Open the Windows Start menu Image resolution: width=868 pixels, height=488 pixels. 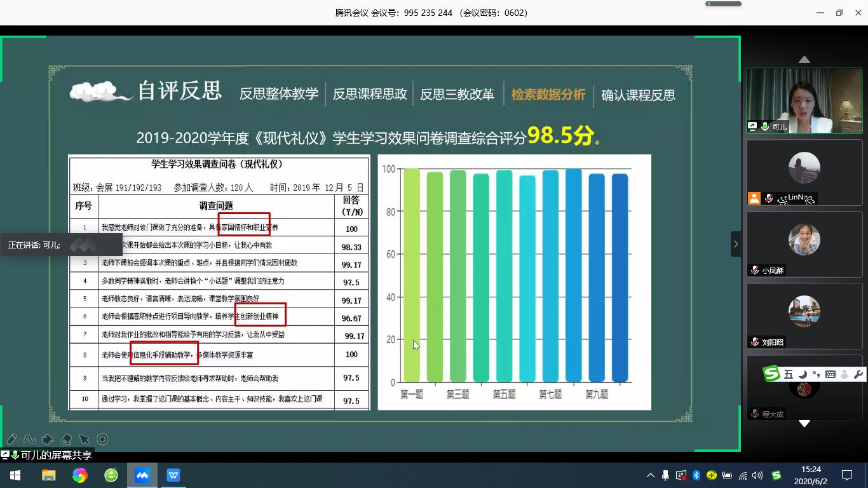pyautogui.click(x=15, y=475)
